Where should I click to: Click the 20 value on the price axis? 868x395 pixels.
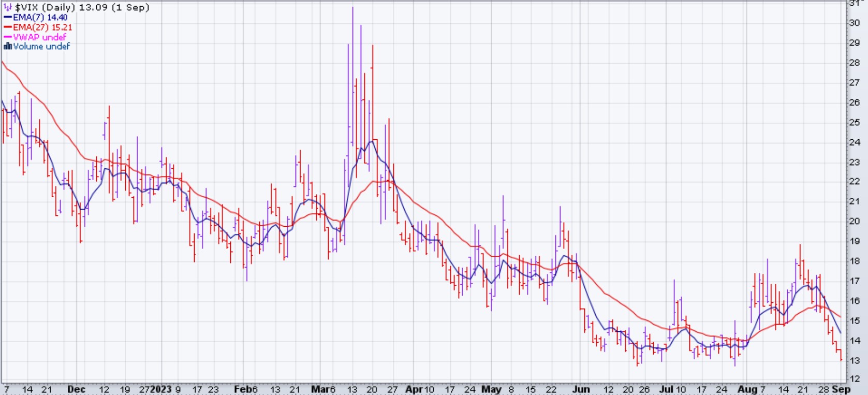click(x=854, y=221)
